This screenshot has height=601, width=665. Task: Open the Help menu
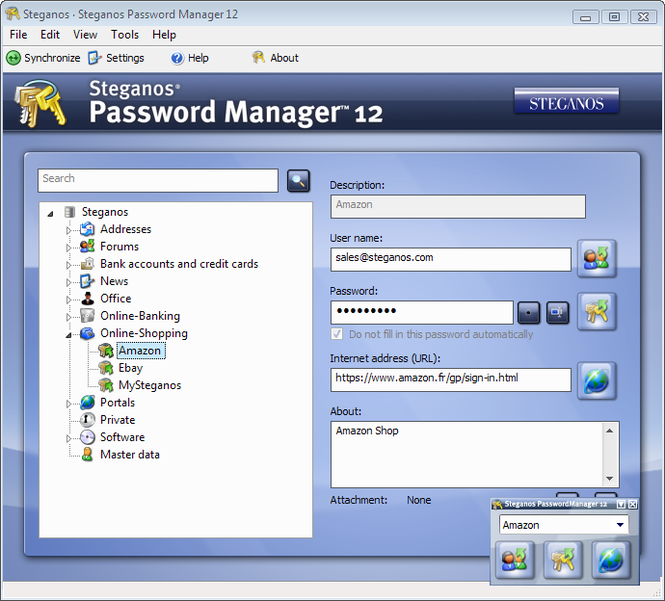[x=164, y=34]
